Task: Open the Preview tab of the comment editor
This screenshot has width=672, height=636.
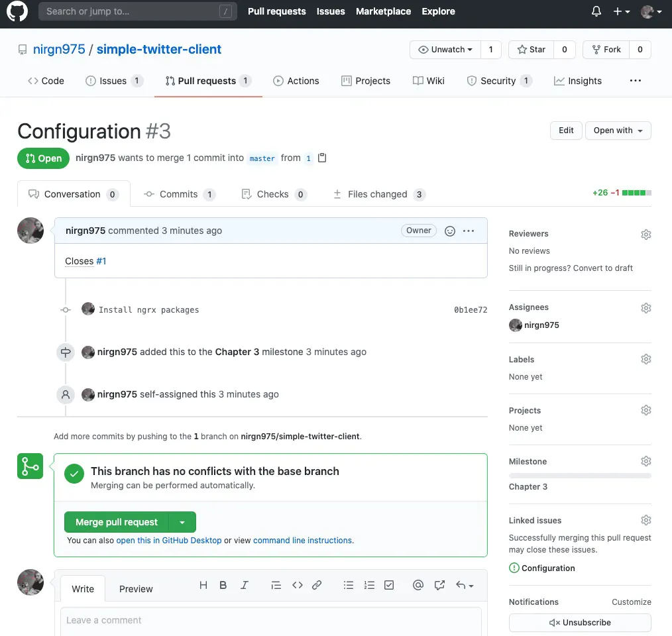Action: click(136, 588)
